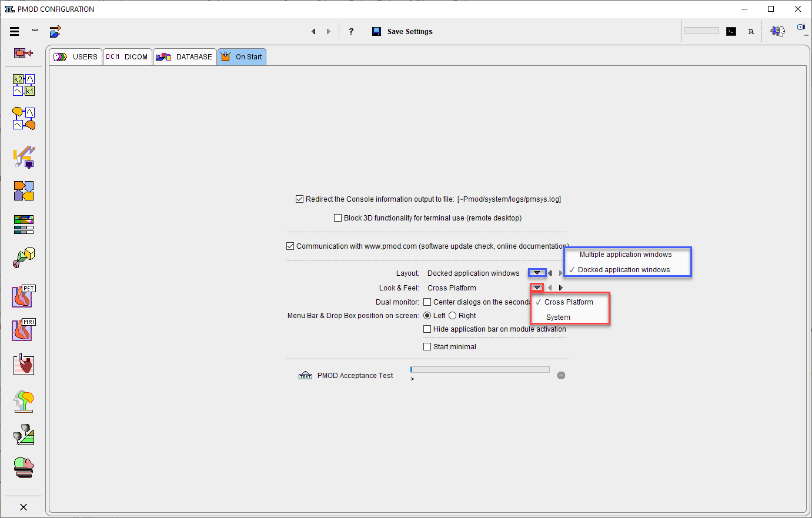Click the TEST icon beside PMOD Acceptance Test

[305, 376]
